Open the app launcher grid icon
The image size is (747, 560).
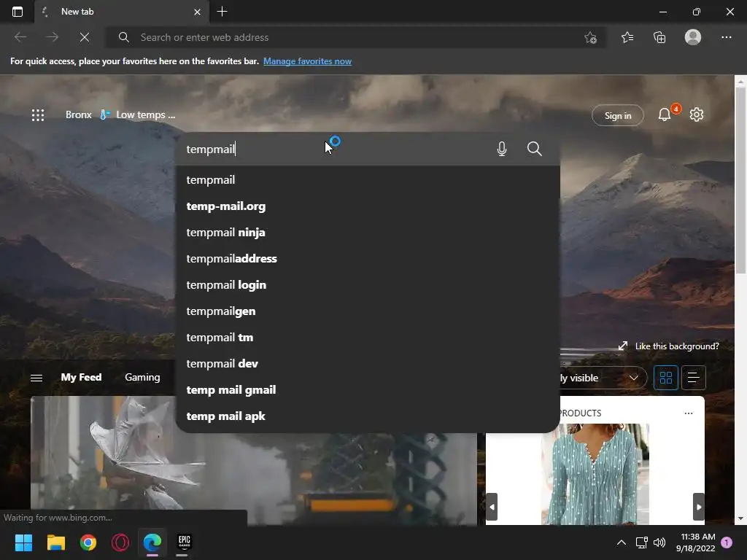coord(38,114)
